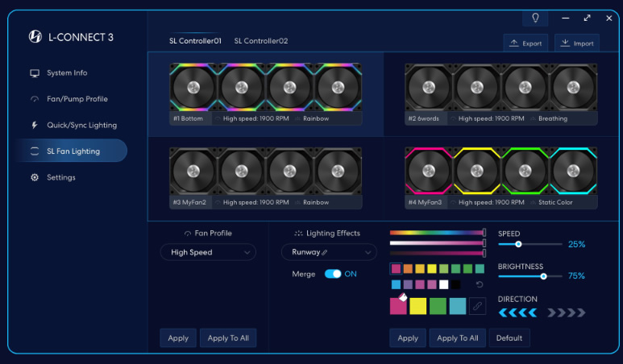
Task: Click the link colors chain icon
Action: point(477,306)
